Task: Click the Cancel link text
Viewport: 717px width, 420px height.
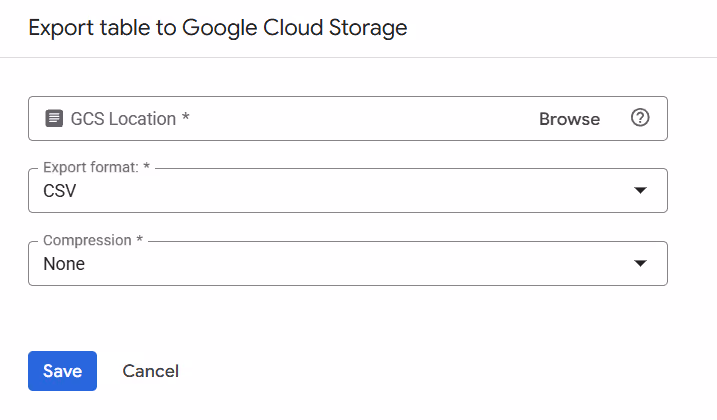Action: (150, 371)
